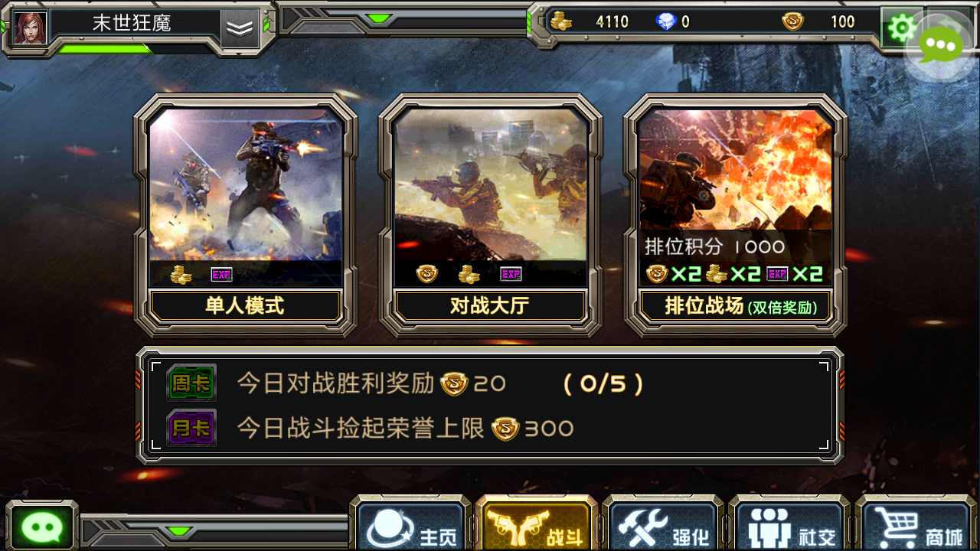980x551 pixels.
Task: Click the blue diamond currency icon
Action: pyautogui.click(x=667, y=21)
